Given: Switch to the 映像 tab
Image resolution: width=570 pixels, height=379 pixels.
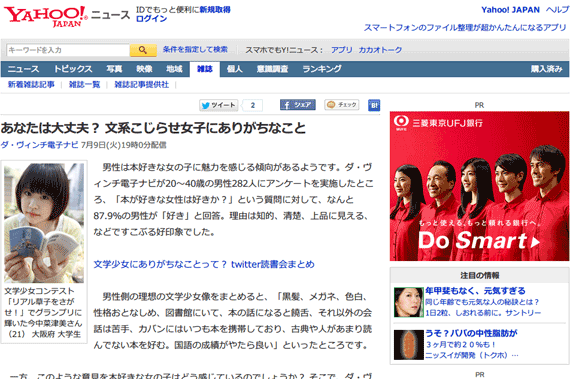Looking at the screenshot, I should [x=144, y=69].
